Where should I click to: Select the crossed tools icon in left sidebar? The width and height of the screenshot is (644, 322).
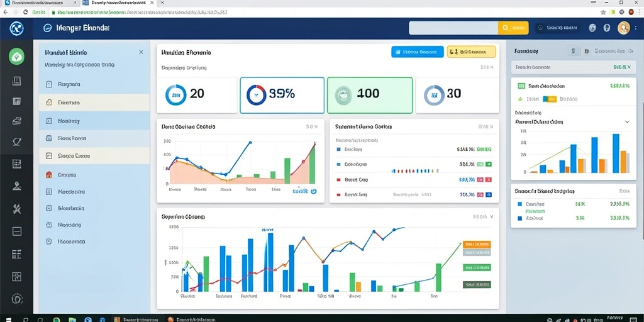pyautogui.click(x=16, y=209)
